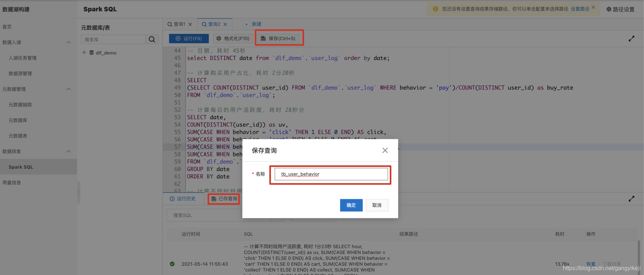644x275 pixels.
Task: Open 路径设置 path settings
Action: [x=620, y=9]
